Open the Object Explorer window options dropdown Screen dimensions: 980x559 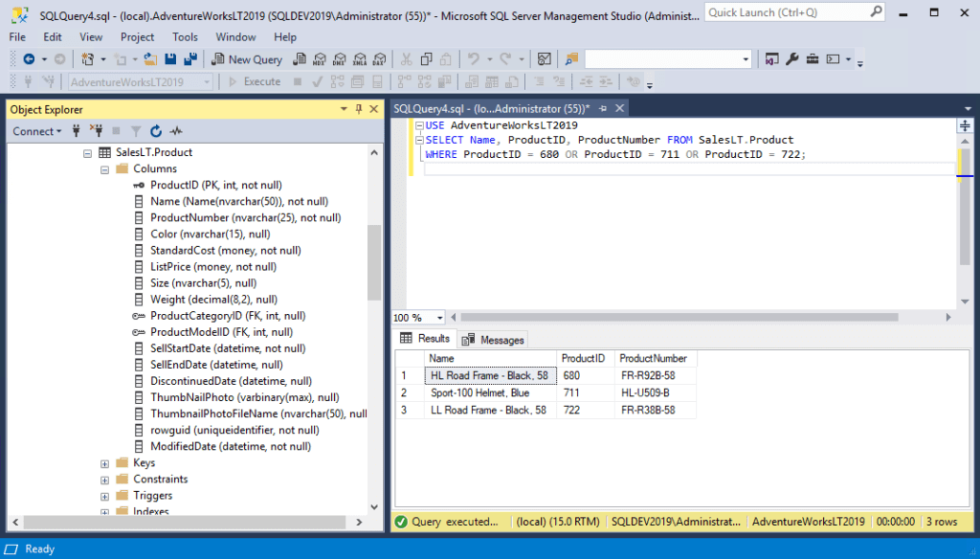344,109
